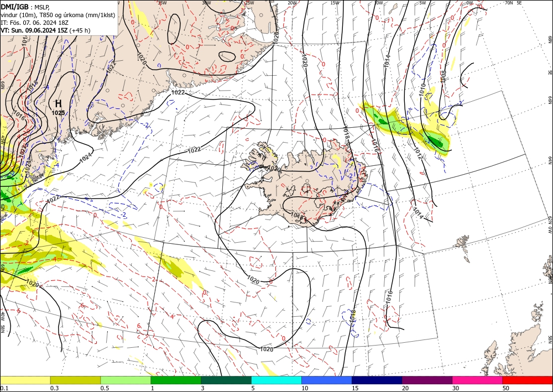Screen dimensions: 553x392
Task: Click the '1010' isobar label
Action: click(422, 90)
